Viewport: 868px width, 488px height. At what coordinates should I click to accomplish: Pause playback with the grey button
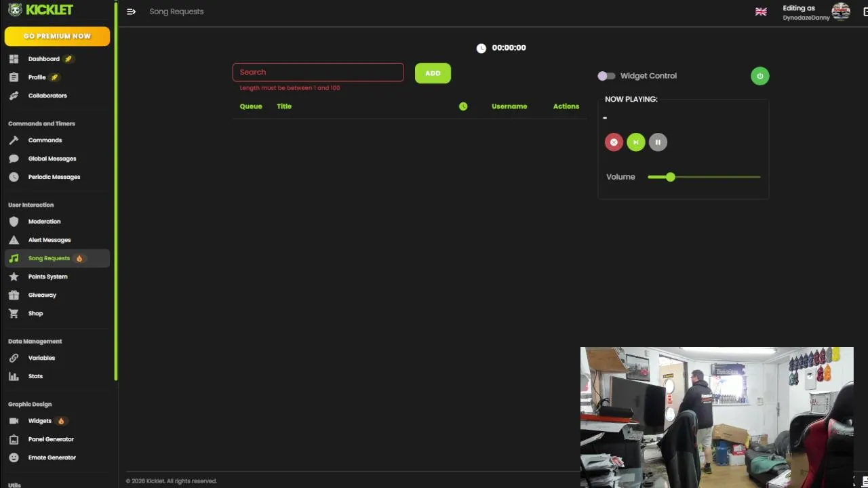click(x=658, y=142)
